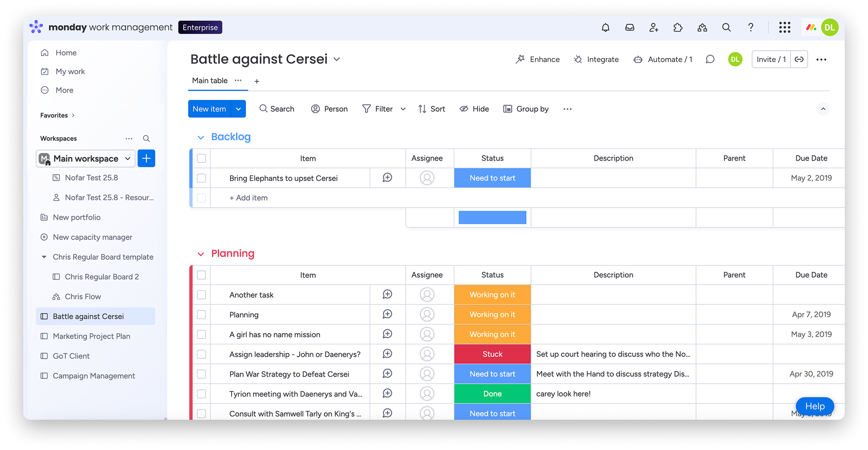Click the top bar search magnifier
The height and width of the screenshot is (450, 868).
726,27
